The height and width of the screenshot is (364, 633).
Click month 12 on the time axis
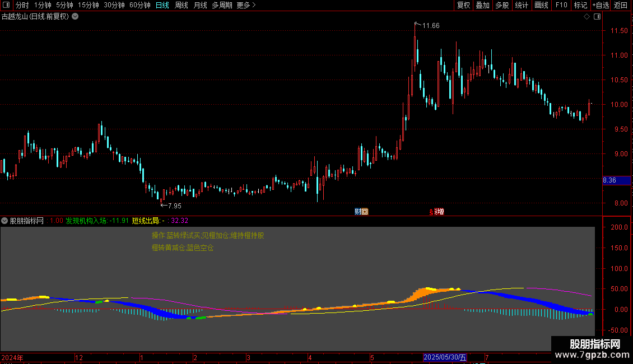(x=79, y=357)
